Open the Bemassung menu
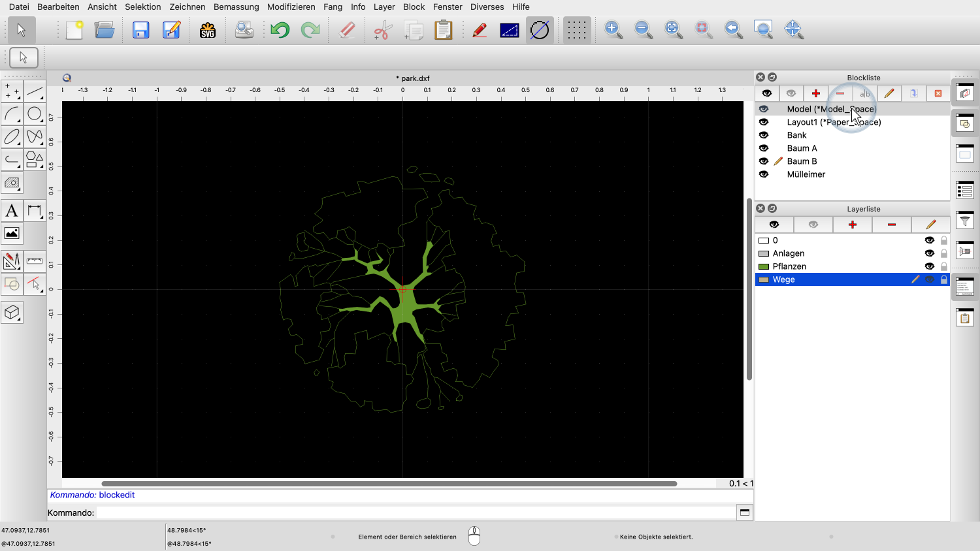 tap(237, 7)
